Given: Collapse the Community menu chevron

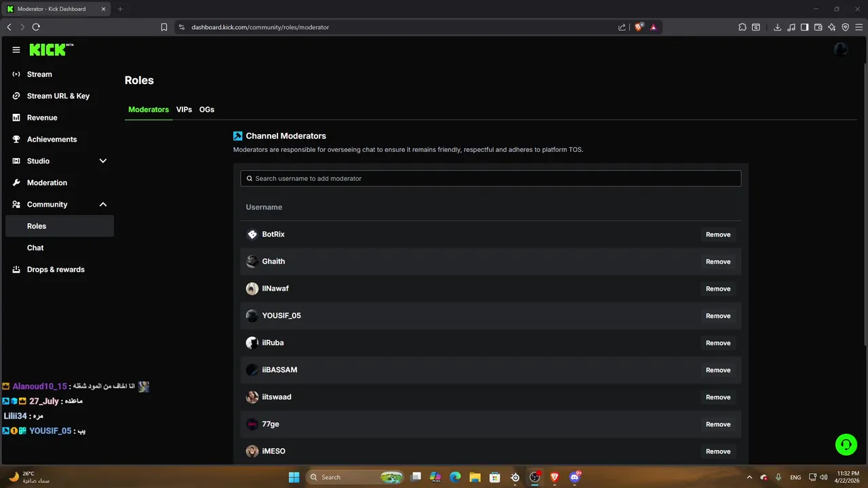Looking at the screenshot, I should click(103, 205).
